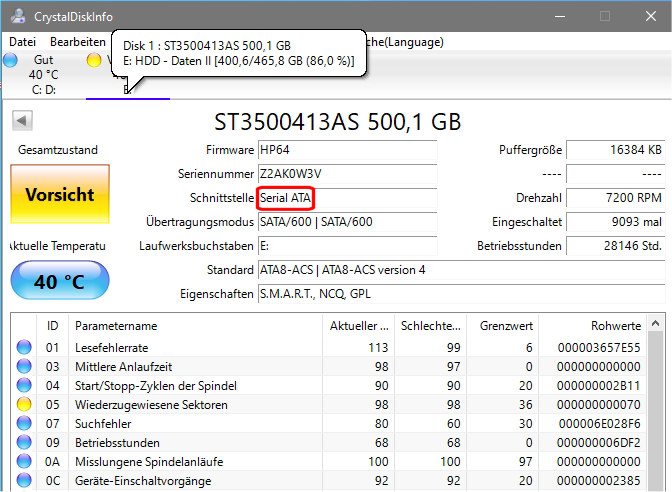The width and height of the screenshot is (672, 492).
Task: Click the Aktueller column header
Action: coord(358,326)
